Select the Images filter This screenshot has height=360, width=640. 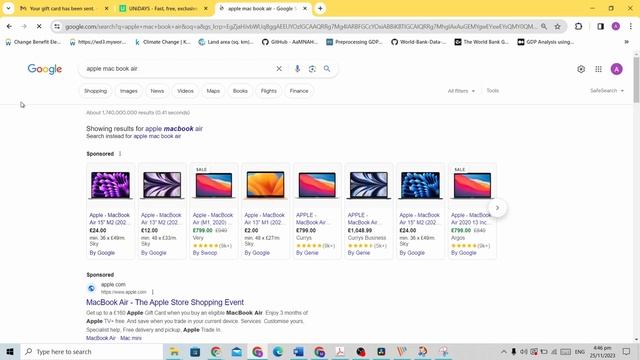coord(129,91)
